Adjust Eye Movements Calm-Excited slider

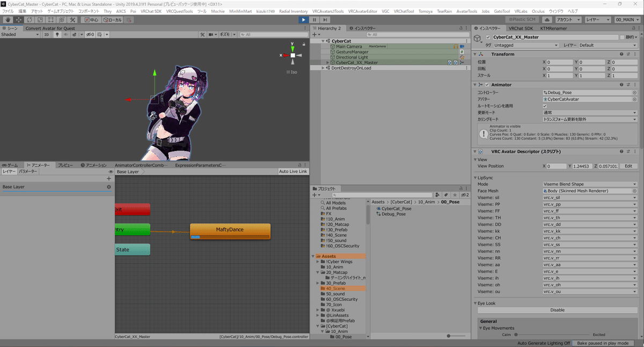[x=551, y=334]
